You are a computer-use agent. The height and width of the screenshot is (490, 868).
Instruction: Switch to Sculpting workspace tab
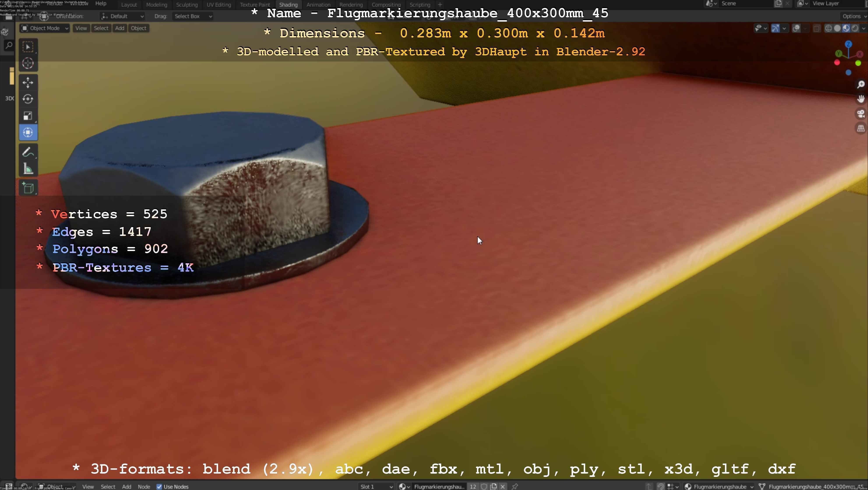coord(187,5)
